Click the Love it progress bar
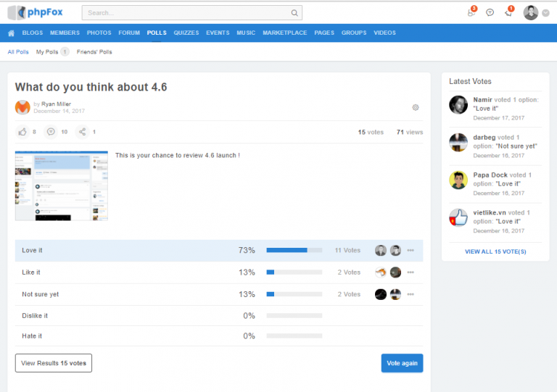This screenshot has height=392, width=557. (x=294, y=251)
